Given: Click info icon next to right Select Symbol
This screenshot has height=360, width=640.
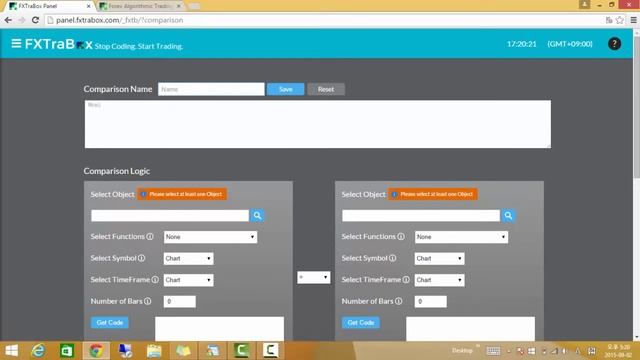Looking at the screenshot, I should (393, 258).
